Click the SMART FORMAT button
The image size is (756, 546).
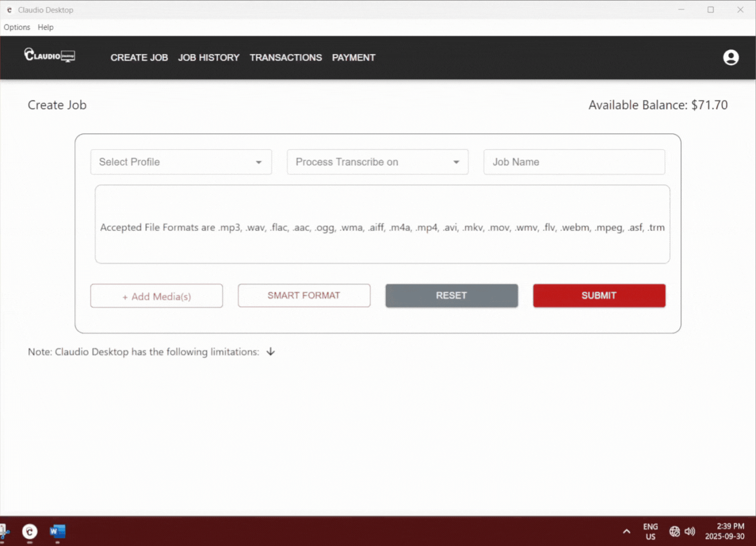pos(304,295)
